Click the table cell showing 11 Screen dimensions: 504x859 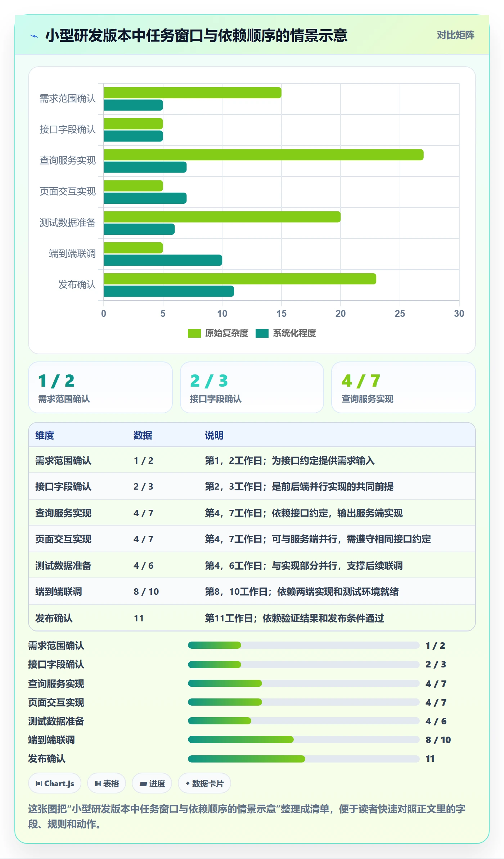coord(139,618)
